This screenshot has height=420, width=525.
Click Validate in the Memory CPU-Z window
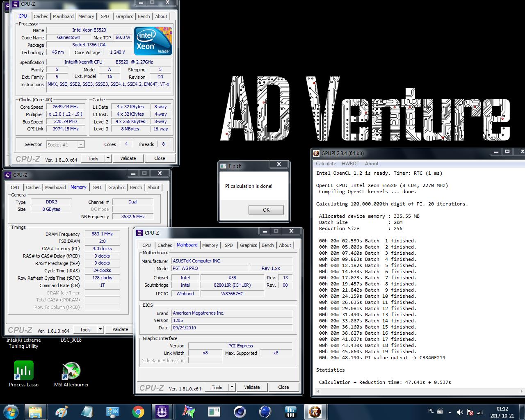click(x=120, y=329)
